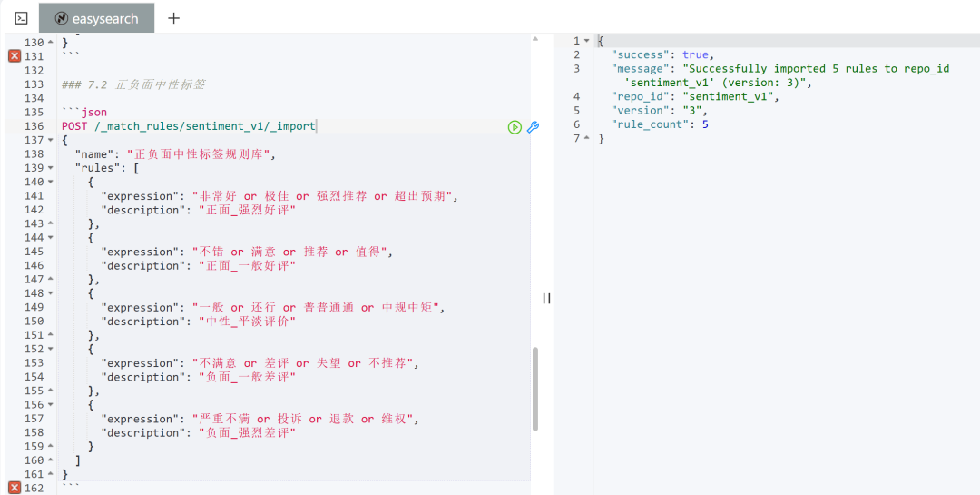
Task: Click the response "version": "3" line
Action: [662, 110]
